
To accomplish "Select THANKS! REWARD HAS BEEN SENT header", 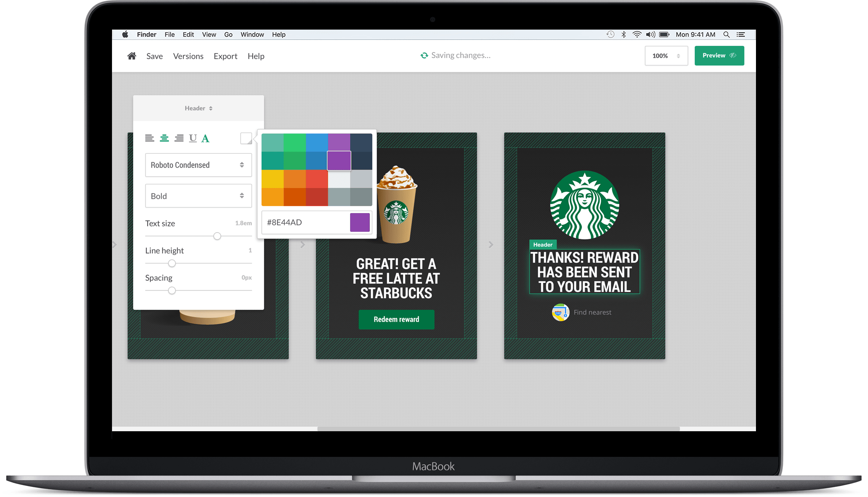I will click(x=584, y=272).
